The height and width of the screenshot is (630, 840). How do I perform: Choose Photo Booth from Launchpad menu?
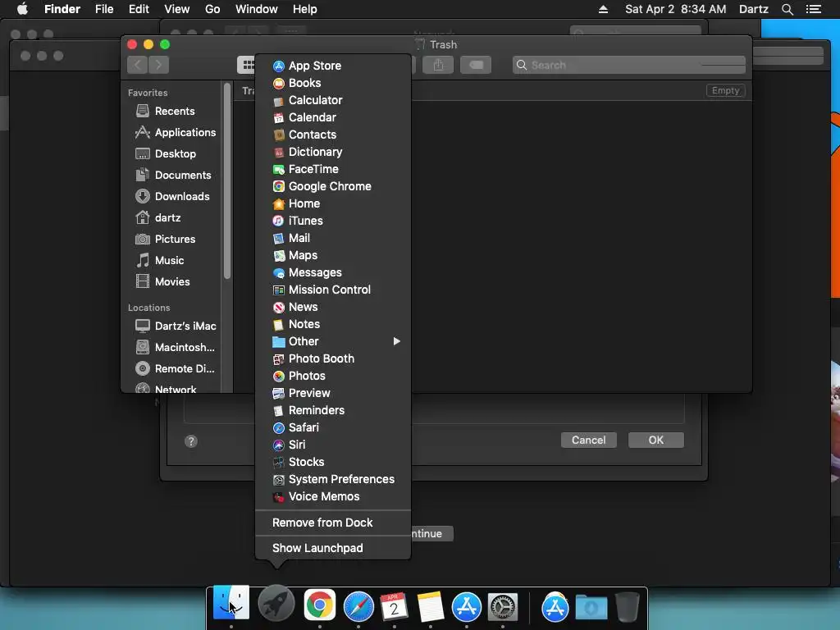(x=333, y=358)
